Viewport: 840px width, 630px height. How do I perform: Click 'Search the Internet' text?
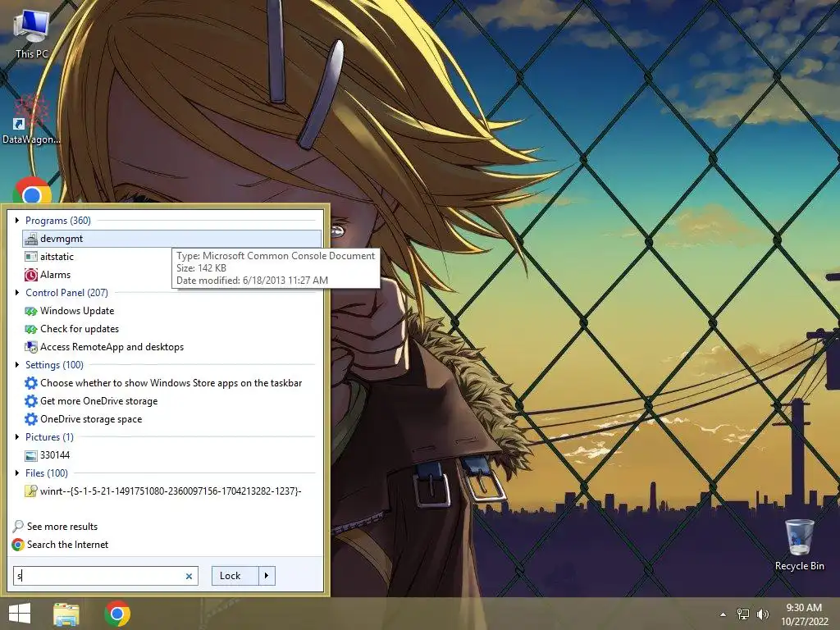pyautogui.click(x=67, y=545)
